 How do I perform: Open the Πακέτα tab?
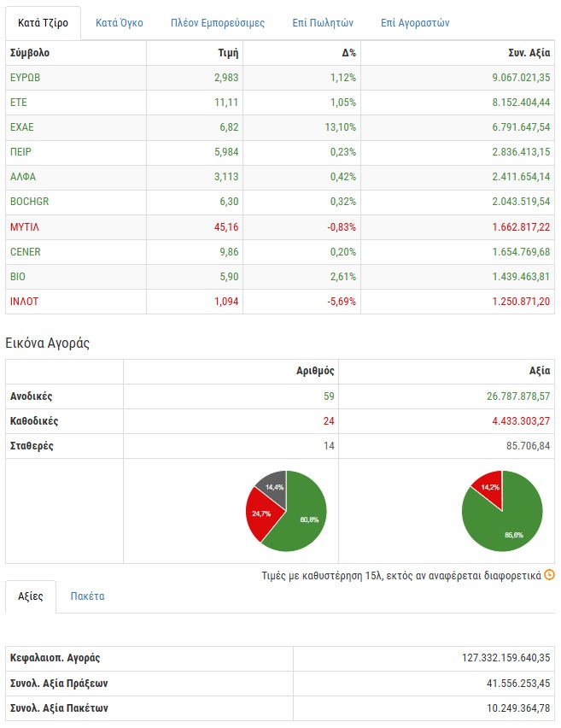pos(87,596)
